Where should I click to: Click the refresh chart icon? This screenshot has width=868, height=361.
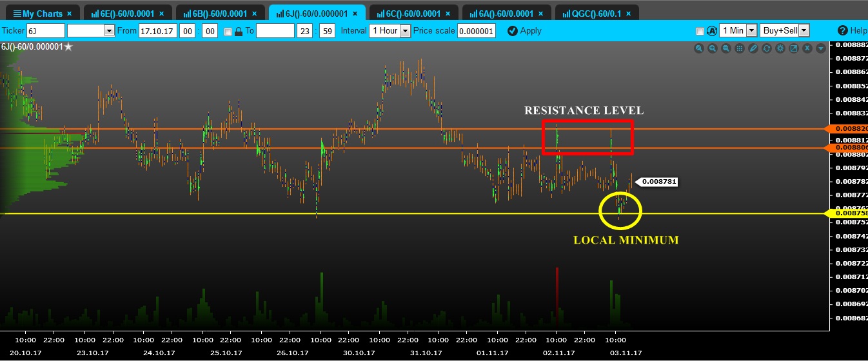[767, 48]
